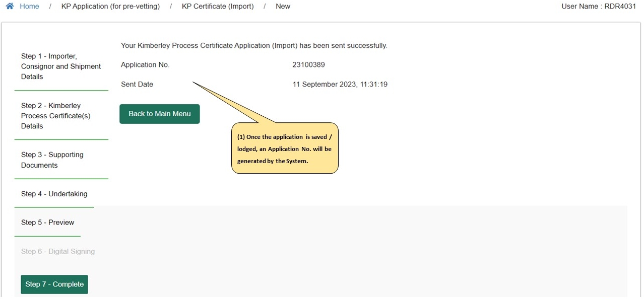Click Back to Main Menu button
Image resolution: width=644 pixels, height=303 pixels.
[160, 114]
